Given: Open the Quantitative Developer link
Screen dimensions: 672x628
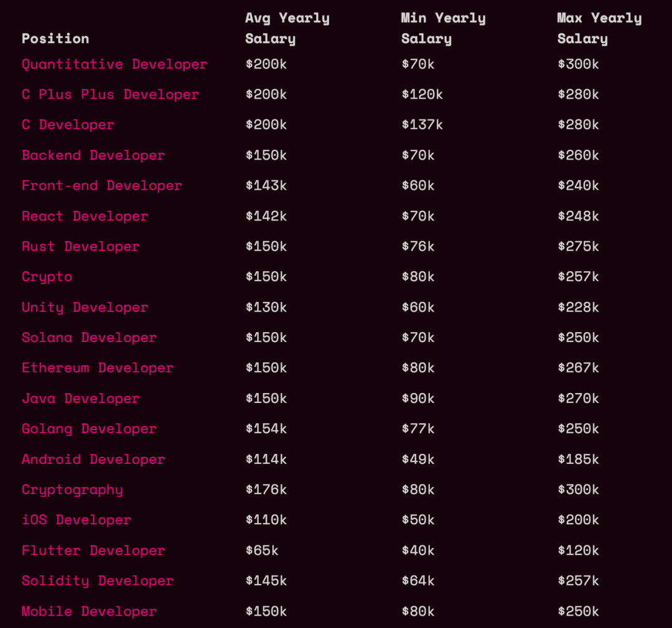Looking at the screenshot, I should [x=114, y=64].
